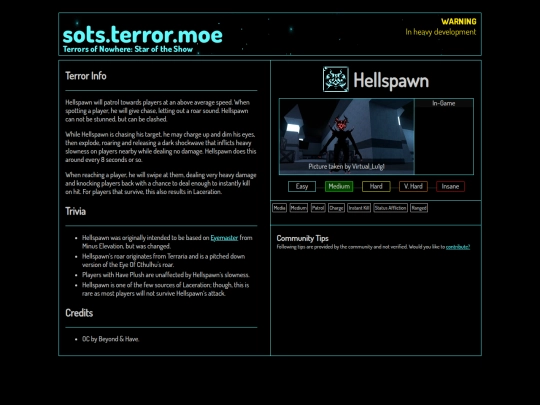Click 'In heavy development' notice

point(441,32)
